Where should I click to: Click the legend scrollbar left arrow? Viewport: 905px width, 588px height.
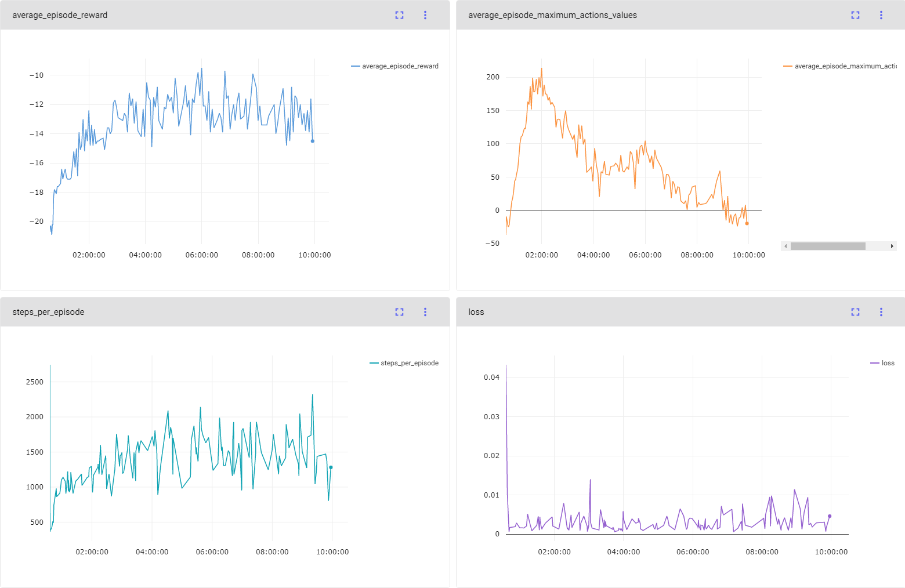[785, 246]
